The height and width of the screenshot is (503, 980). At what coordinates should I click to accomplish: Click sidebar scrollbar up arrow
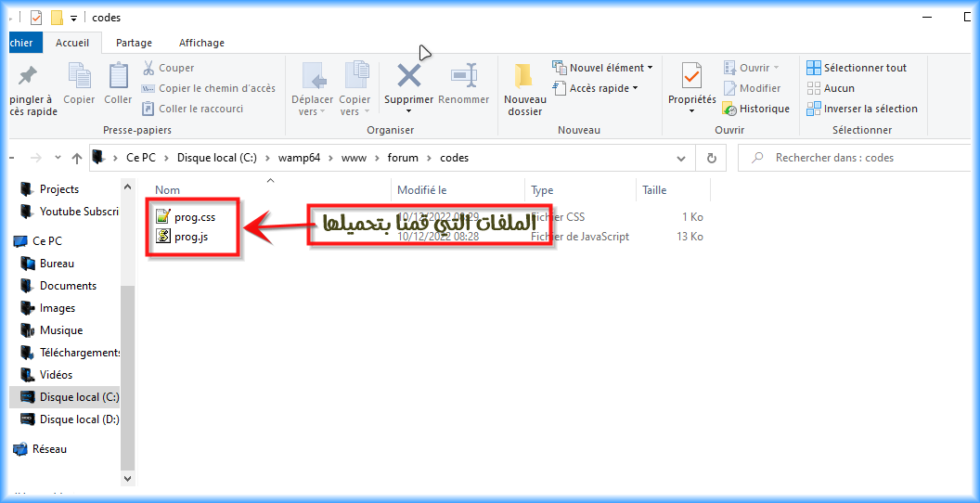pos(127,187)
